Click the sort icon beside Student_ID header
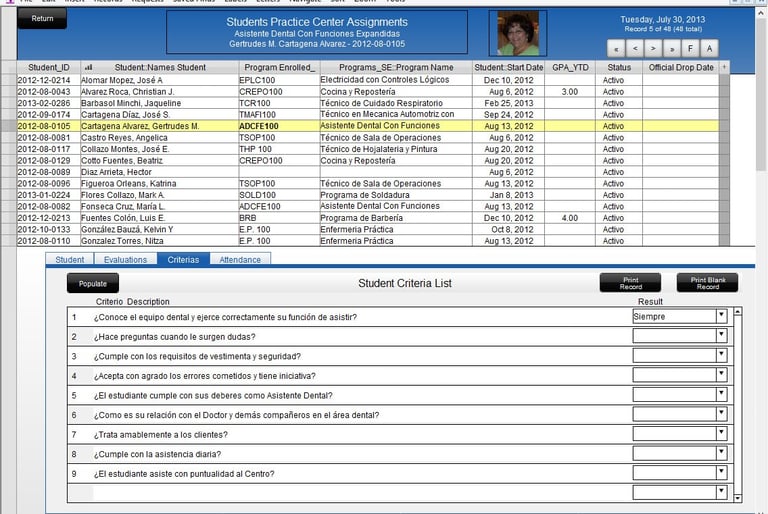This screenshot has height=514, width=768. 88,67
